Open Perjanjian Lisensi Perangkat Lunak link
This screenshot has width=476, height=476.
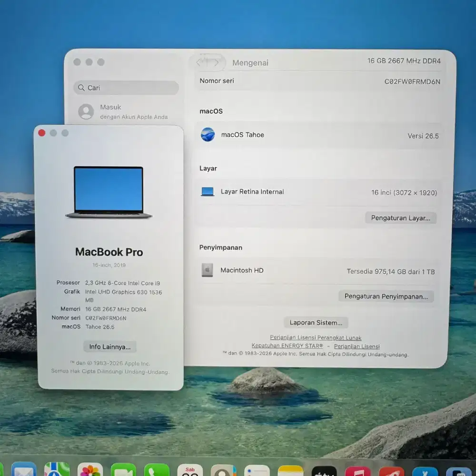[316, 337]
